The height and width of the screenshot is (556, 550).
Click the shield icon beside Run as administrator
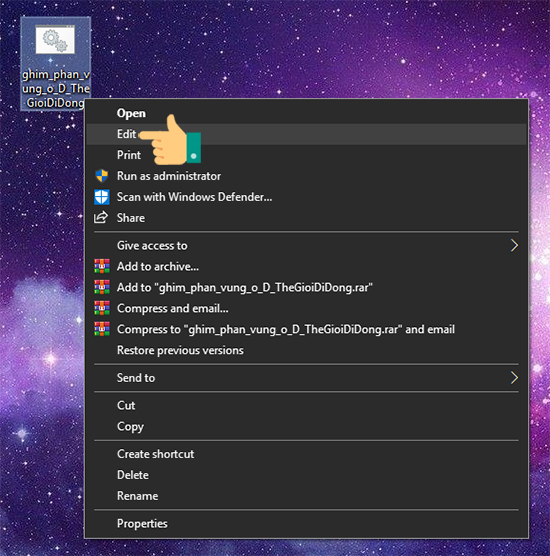point(102,176)
